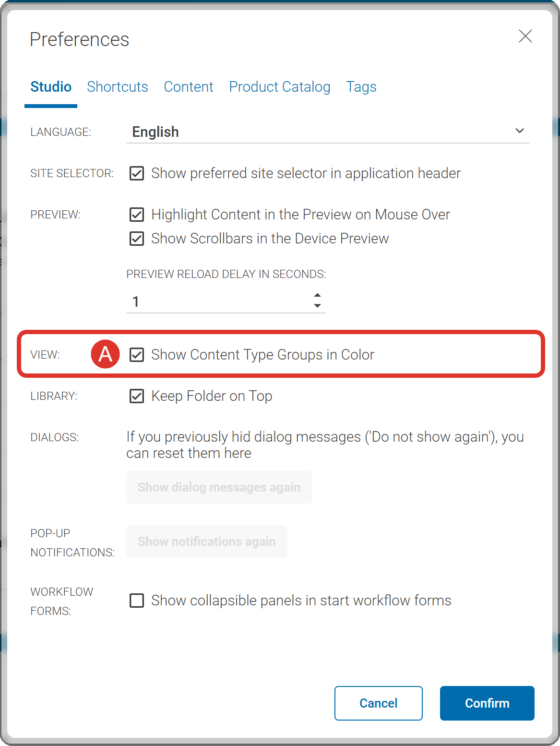Viewport: 560px width, 746px height.
Task: Toggle Keep Folder on Top checkbox
Action: click(137, 396)
